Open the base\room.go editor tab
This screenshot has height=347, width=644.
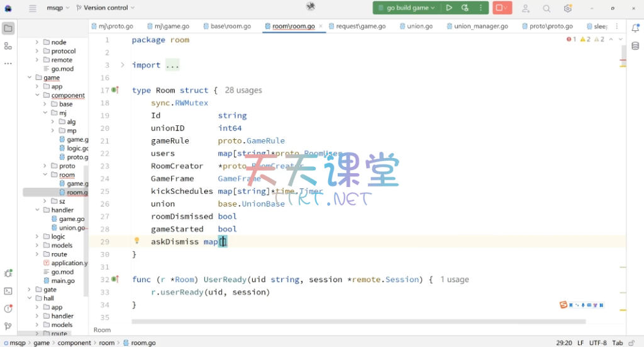coord(230,26)
